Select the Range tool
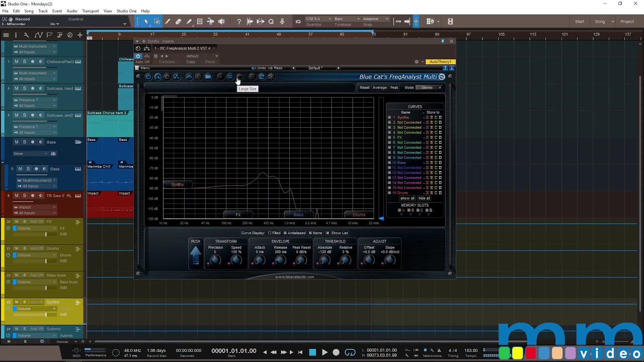This screenshot has height=362, width=644. (x=157, y=22)
